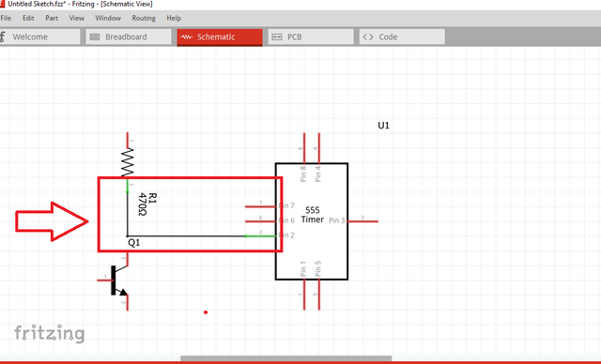Click the transistor base pin lead

pos(104,281)
